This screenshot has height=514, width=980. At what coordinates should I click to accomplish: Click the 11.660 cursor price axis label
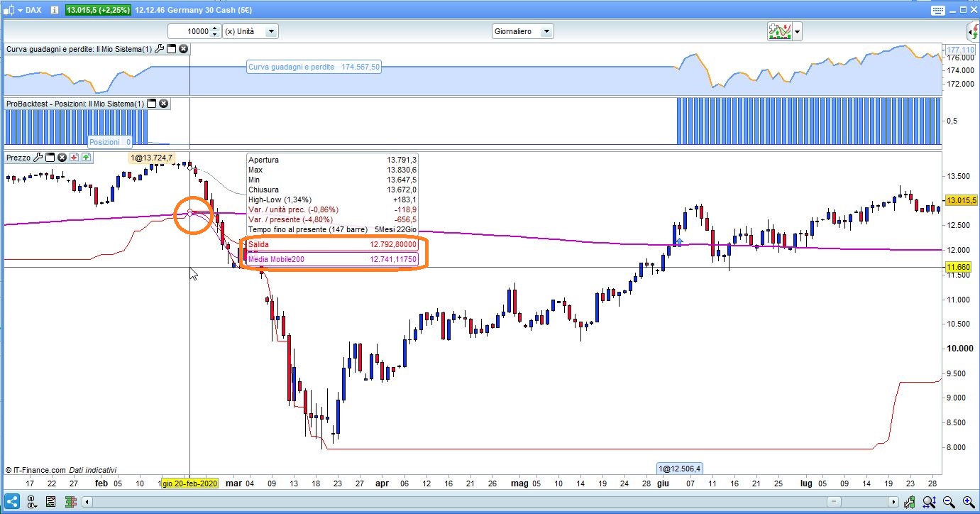coord(960,267)
